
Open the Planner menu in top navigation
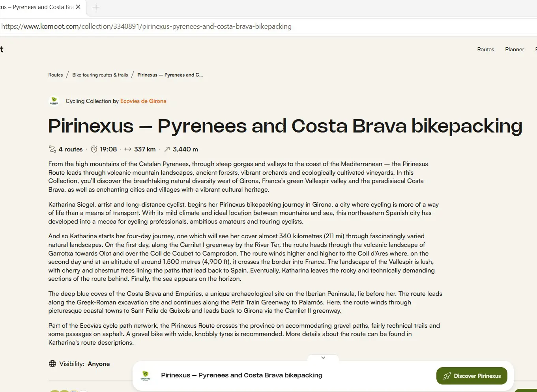(x=515, y=49)
